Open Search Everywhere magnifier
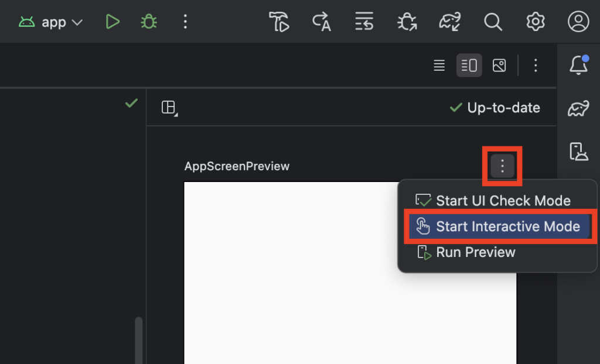This screenshot has width=600, height=364. [x=493, y=22]
